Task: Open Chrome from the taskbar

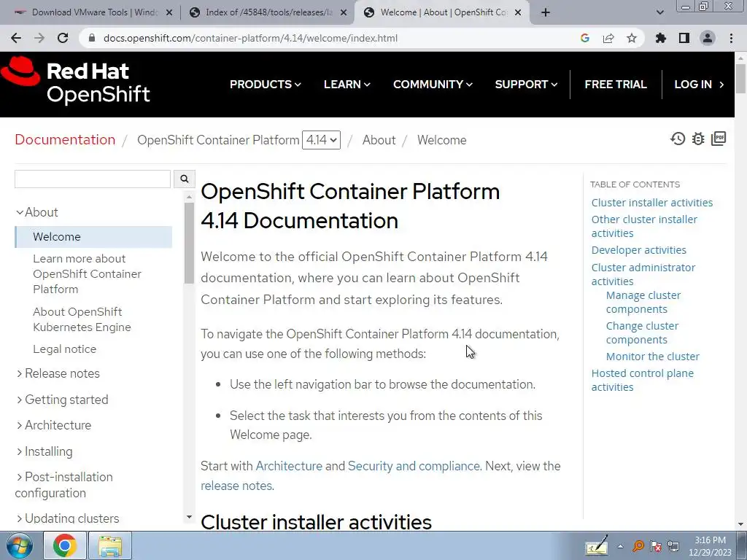Action: click(65, 545)
